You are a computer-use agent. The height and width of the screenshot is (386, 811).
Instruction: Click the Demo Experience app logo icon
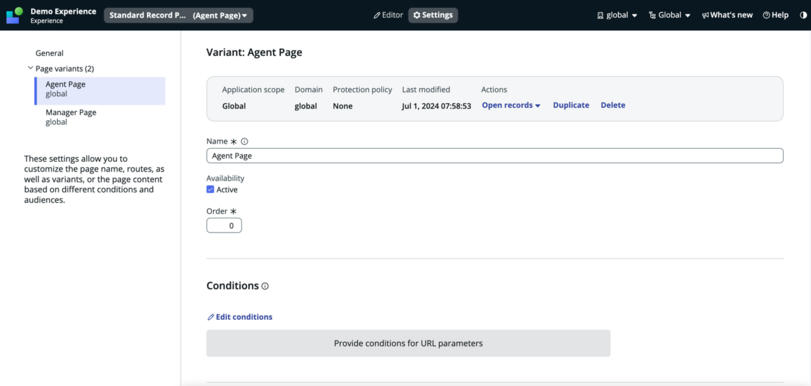click(14, 15)
